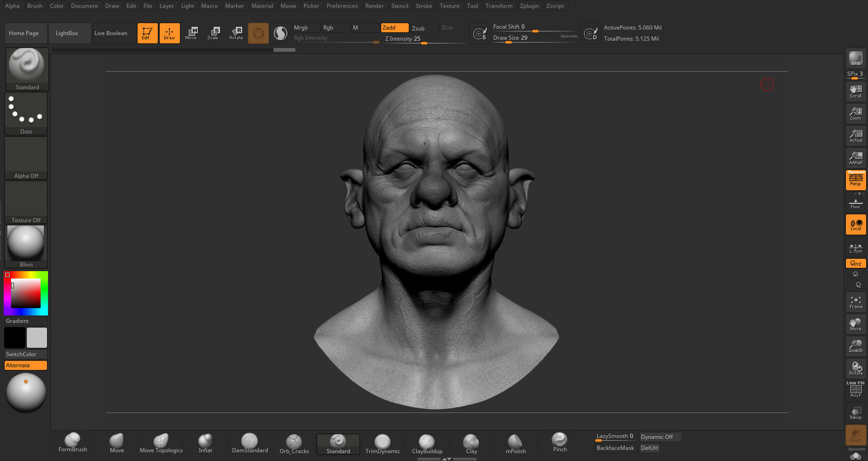Click the Zoom canvas icon
Screen dimensions: 868x461
click(x=856, y=113)
